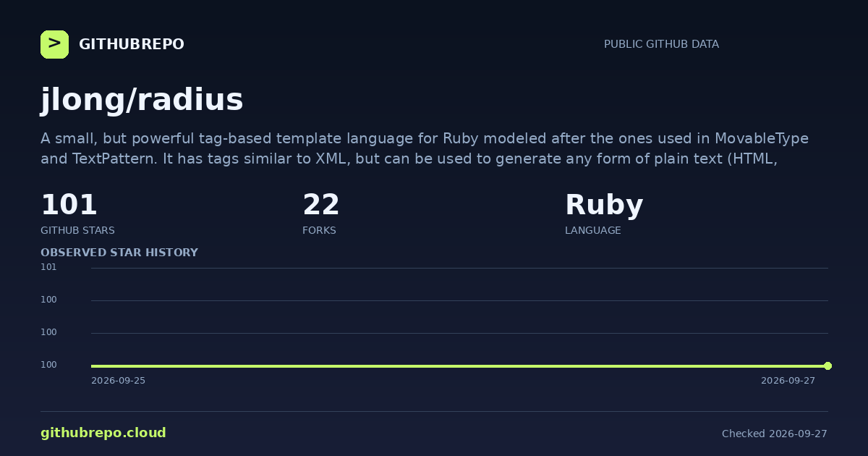Open the jlong/radius repository title

(x=142, y=100)
